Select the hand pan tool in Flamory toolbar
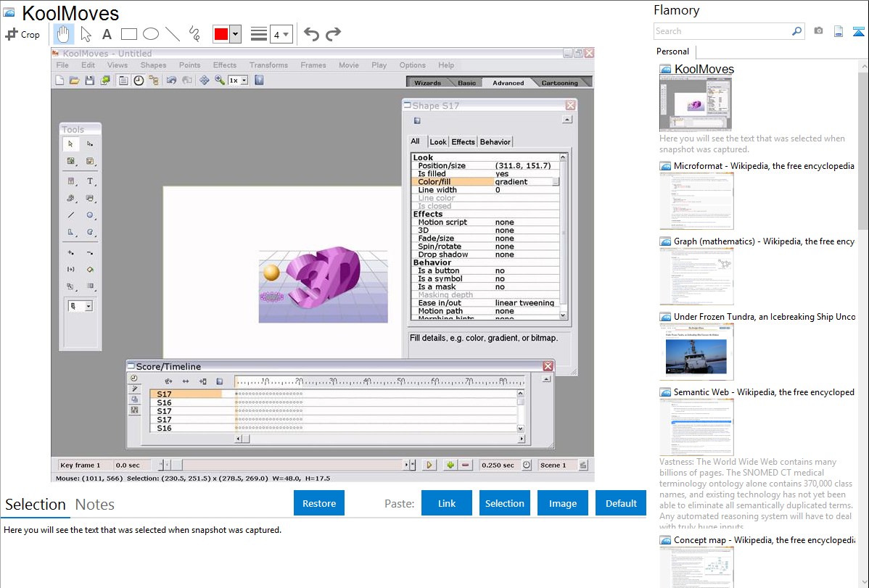This screenshot has height=588, width=869. 63,34
